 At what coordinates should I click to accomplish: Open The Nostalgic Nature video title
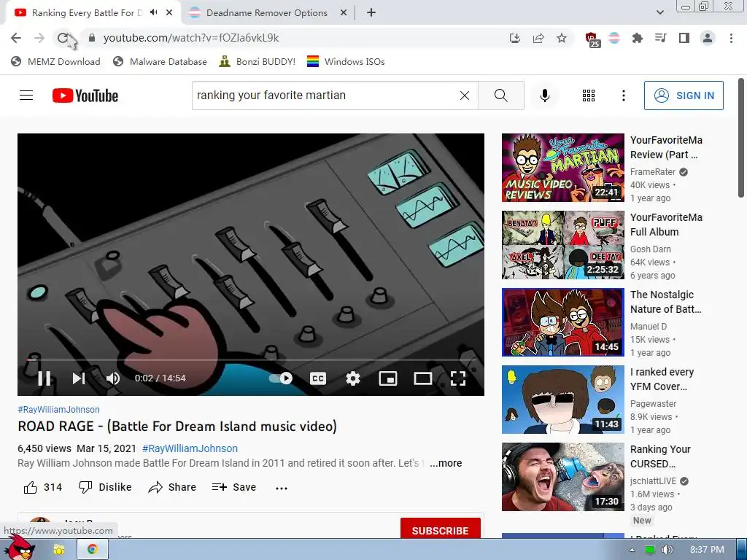click(x=665, y=302)
